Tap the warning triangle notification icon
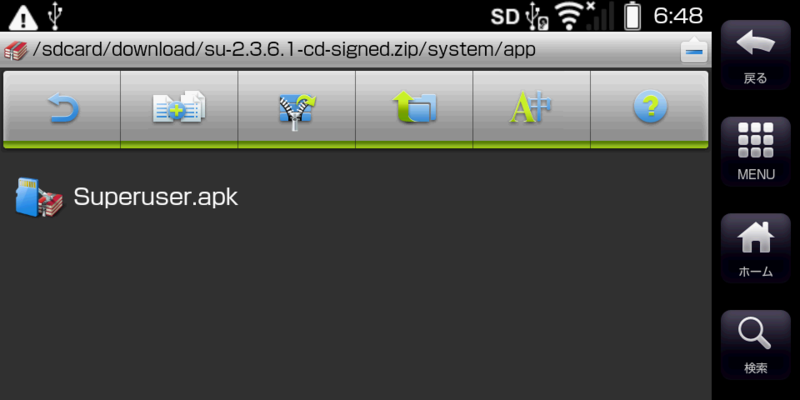The image size is (800, 400). 23,16
